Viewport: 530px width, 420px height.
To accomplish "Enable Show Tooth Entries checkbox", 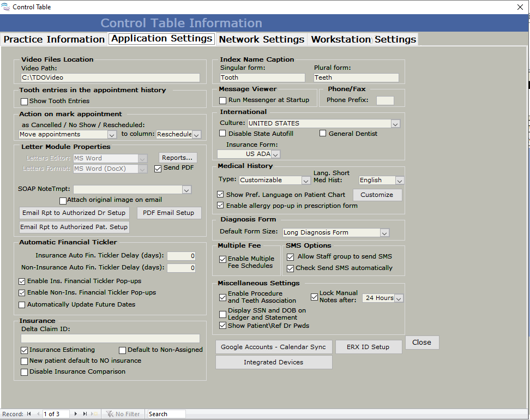I will (x=24, y=101).
